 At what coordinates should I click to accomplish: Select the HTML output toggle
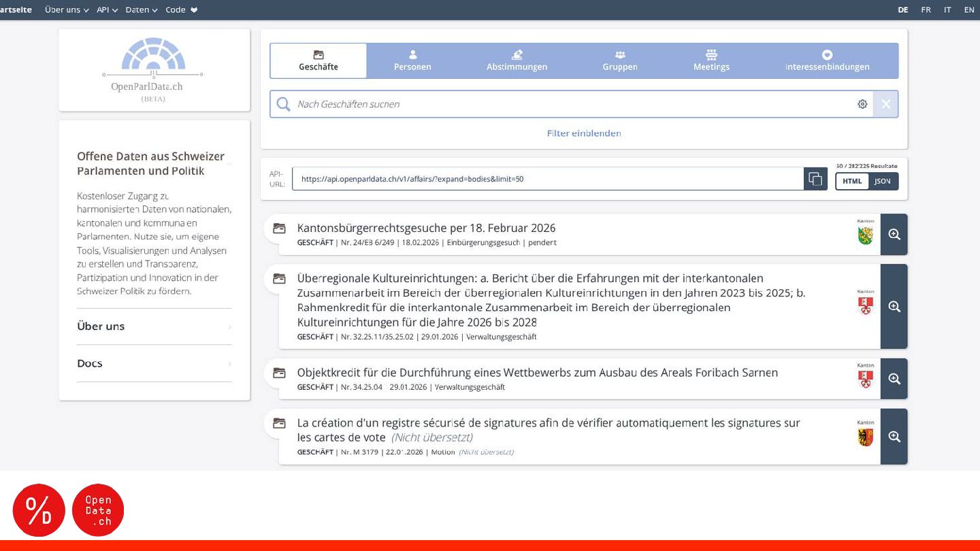pos(852,181)
